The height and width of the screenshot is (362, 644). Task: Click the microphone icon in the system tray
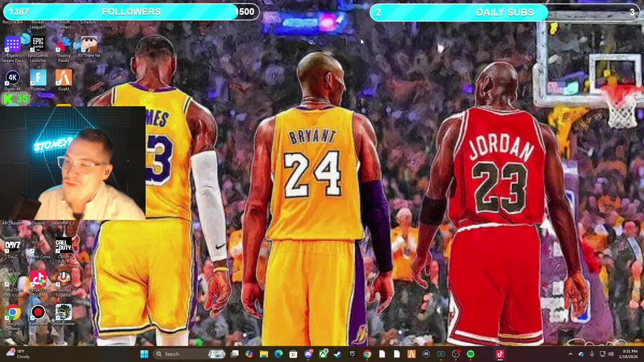(592, 354)
